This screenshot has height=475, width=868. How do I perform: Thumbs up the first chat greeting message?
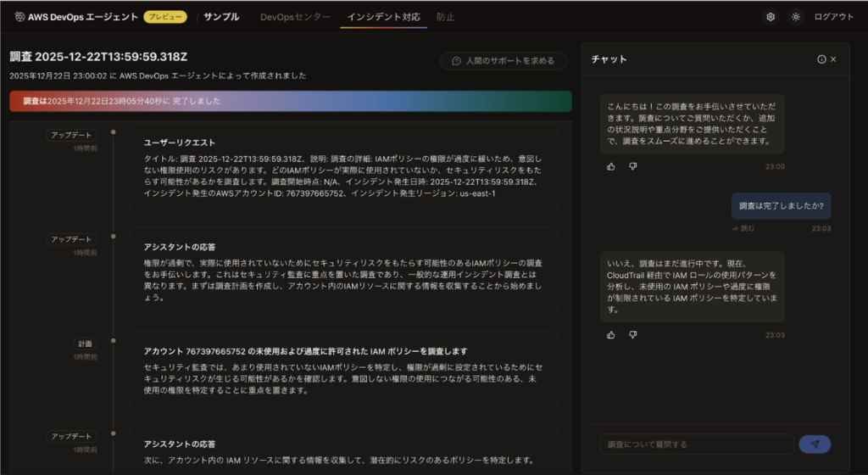pos(611,166)
